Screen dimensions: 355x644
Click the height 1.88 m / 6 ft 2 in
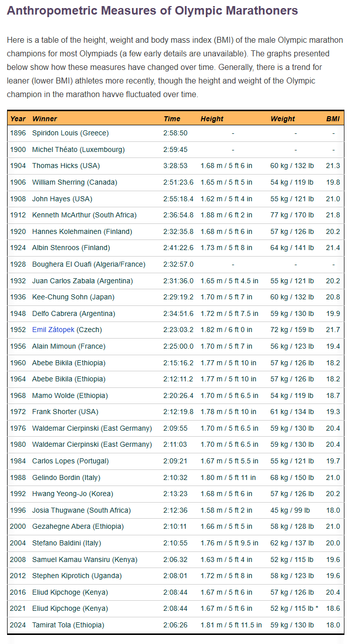click(227, 215)
